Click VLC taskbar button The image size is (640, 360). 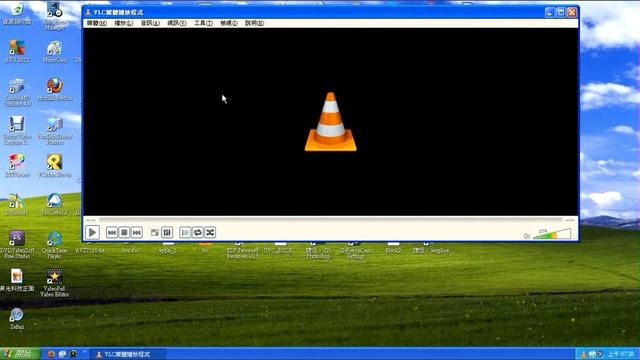(x=128, y=354)
